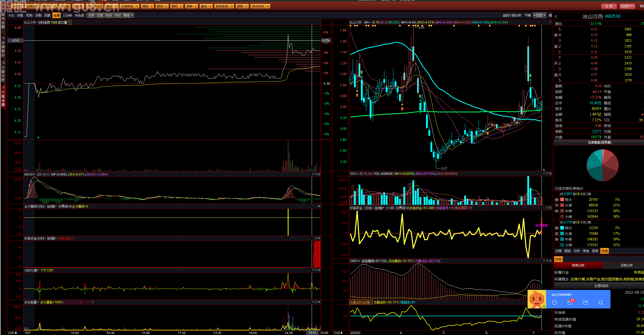Image resolution: width=644 pixels, height=335 pixels.
Task: Select 冲击波 view mode
Action: click(x=79, y=15)
